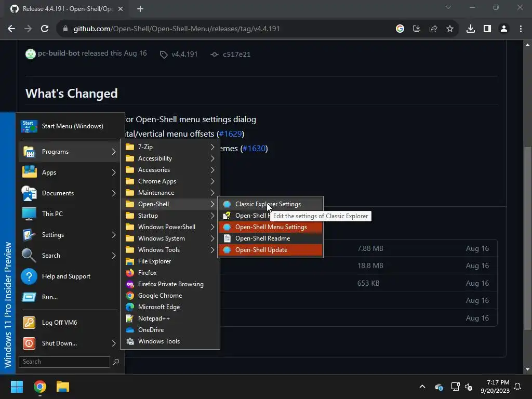Expand the Apps submenu
The width and height of the screenshot is (532, 399).
pyautogui.click(x=70, y=172)
